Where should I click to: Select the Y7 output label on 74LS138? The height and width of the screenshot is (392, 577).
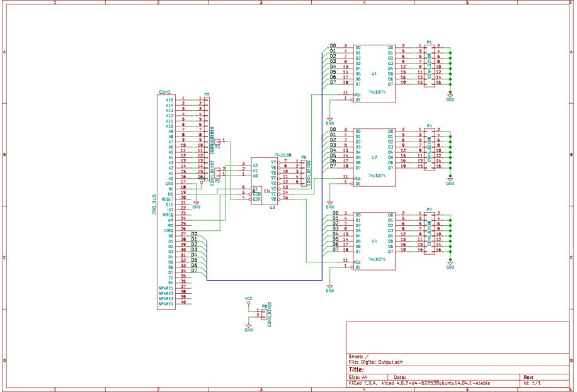click(x=274, y=162)
